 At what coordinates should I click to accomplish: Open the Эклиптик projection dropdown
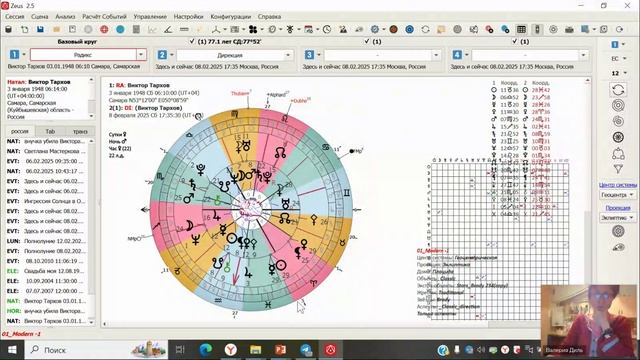618,218
